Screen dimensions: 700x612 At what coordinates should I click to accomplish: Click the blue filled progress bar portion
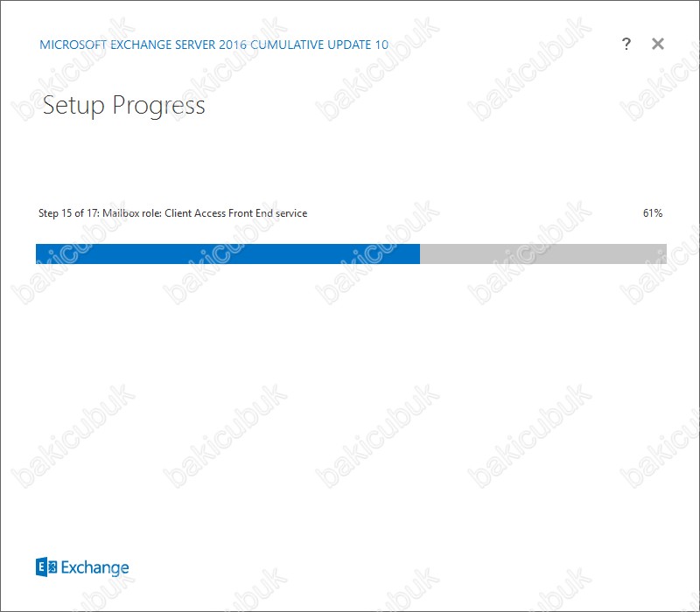(x=227, y=254)
